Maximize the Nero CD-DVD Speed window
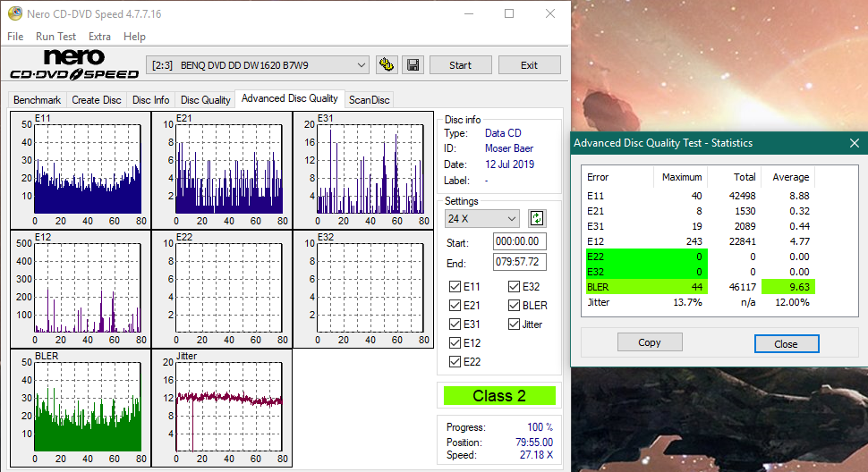868x472 pixels. [509, 13]
